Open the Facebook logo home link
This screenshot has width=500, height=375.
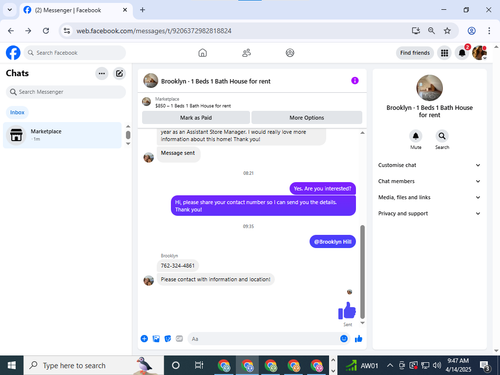tap(13, 53)
